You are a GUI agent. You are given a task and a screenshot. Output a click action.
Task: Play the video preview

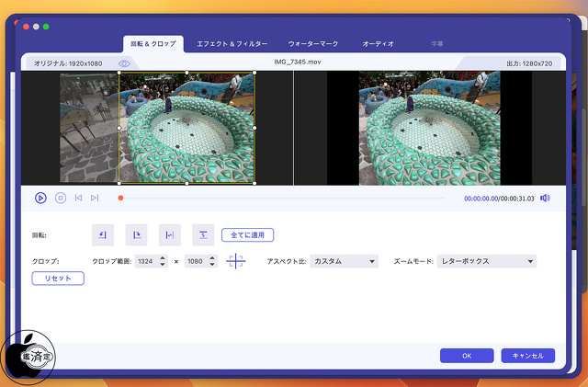pos(40,198)
